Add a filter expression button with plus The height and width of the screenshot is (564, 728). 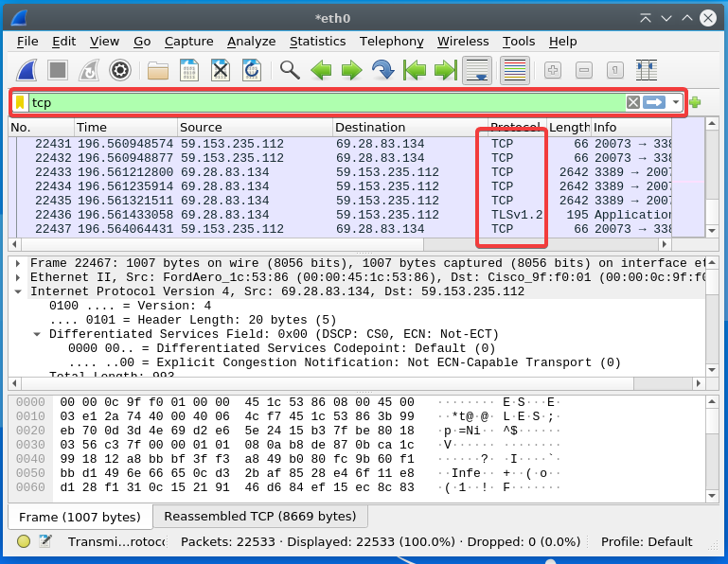click(x=695, y=102)
